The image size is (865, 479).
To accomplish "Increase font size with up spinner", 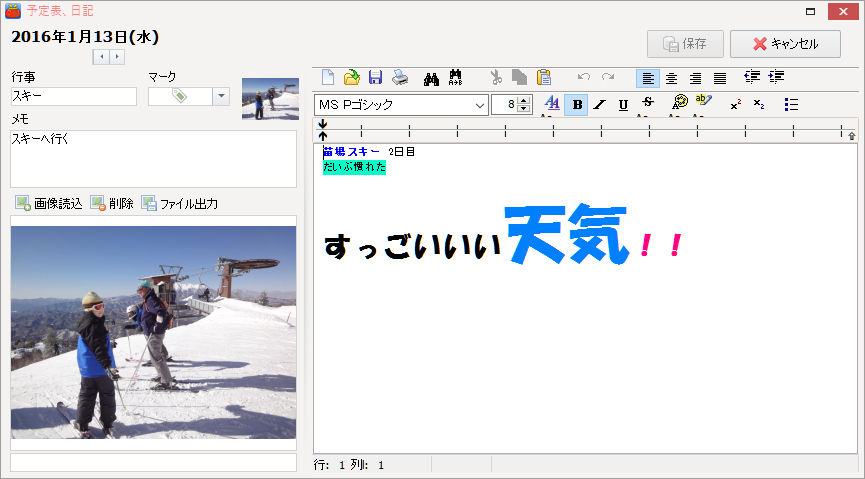I will tap(524, 100).
